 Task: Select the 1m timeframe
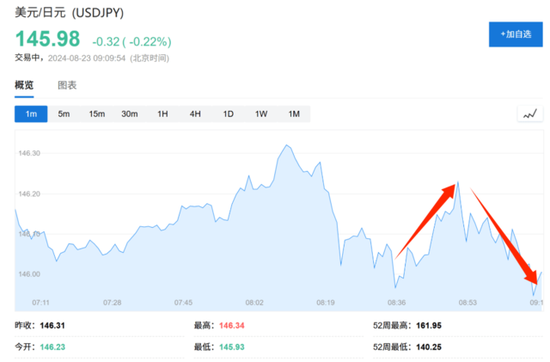(31, 114)
